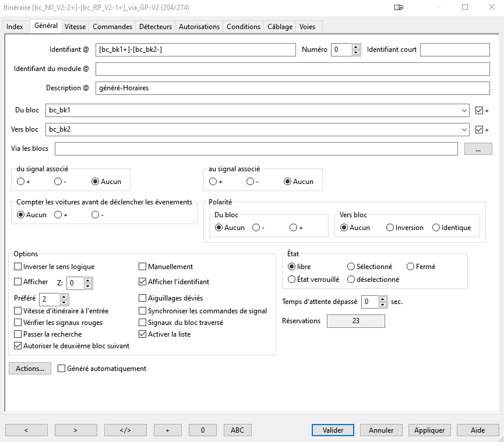Expand the 'Du bloc' dropdown
Viewport: 504px width, 442px height.
point(464,110)
